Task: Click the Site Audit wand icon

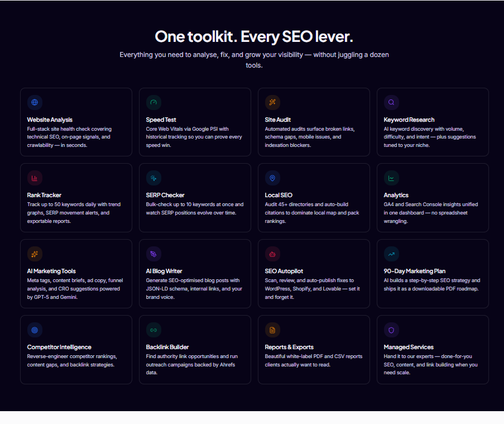Action: (272, 102)
